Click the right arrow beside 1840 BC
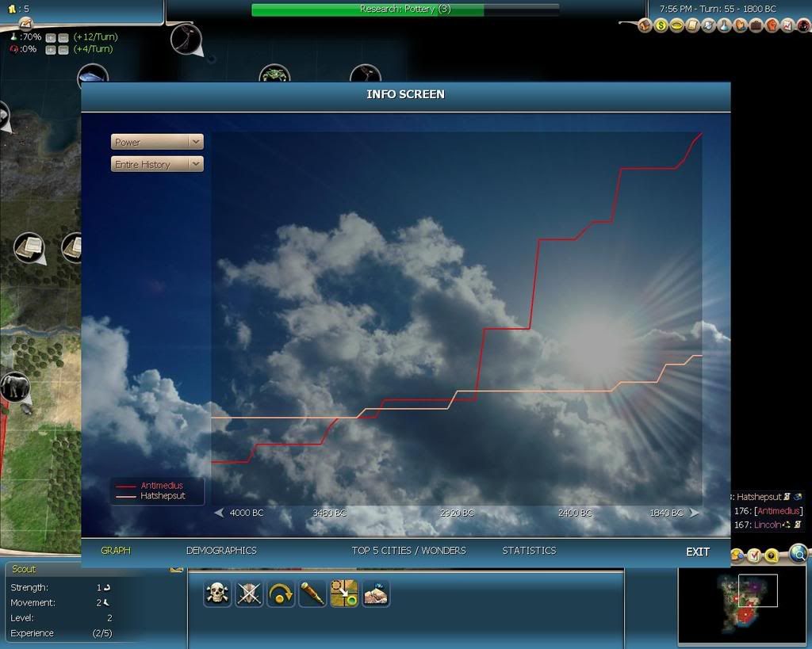The width and height of the screenshot is (812, 649). click(695, 513)
